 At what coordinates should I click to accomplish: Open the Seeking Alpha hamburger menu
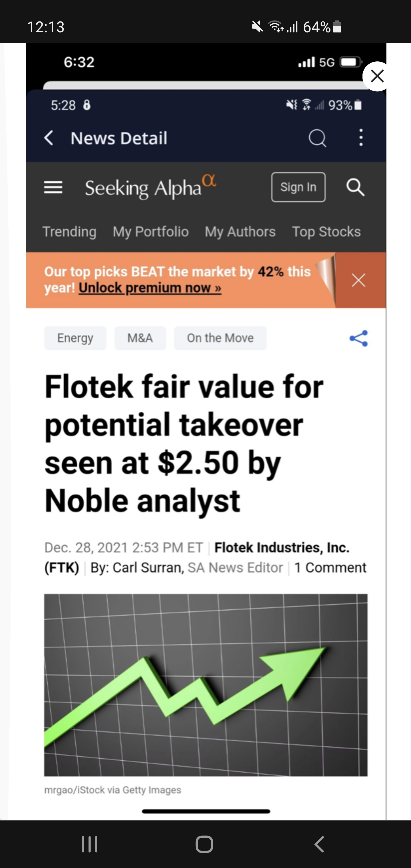pyautogui.click(x=53, y=187)
